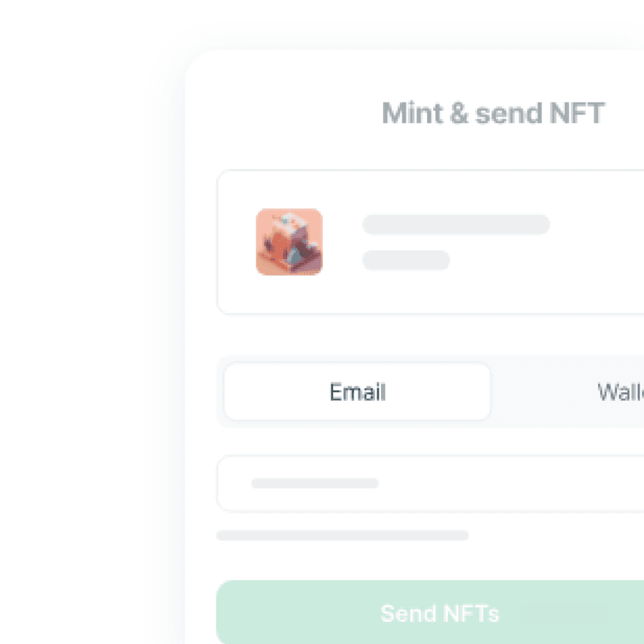Click the word "Mint" in the heading
The image size is (644, 644).
[411, 114]
